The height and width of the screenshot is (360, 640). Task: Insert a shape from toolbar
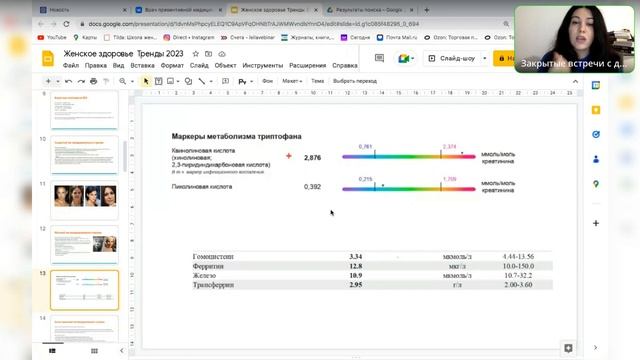[188, 81]
